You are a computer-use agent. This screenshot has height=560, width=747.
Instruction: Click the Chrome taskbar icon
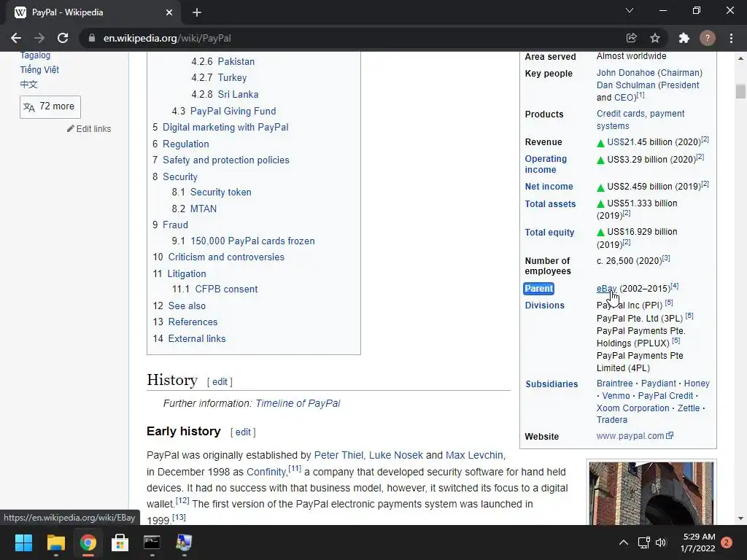point(88,542)
